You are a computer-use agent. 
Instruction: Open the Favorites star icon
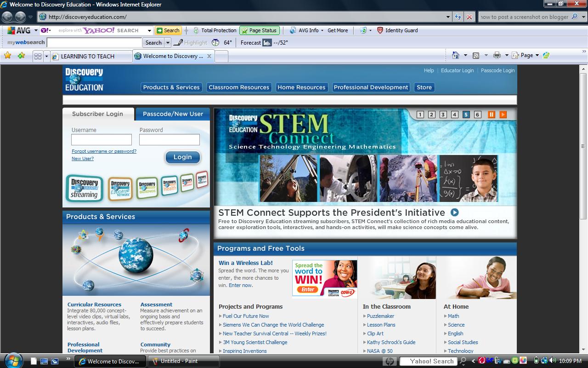point(7,56)
